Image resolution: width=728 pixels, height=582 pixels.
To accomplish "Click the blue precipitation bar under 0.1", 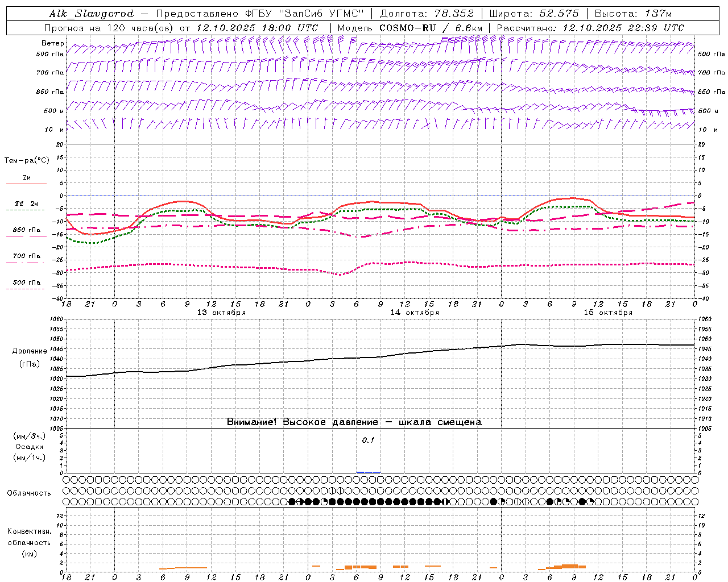I will coord(361,472).
